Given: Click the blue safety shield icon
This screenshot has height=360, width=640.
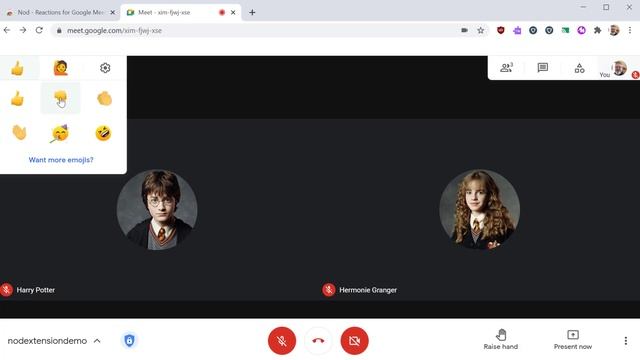Looking at the screenshot, I should (129, 340).
